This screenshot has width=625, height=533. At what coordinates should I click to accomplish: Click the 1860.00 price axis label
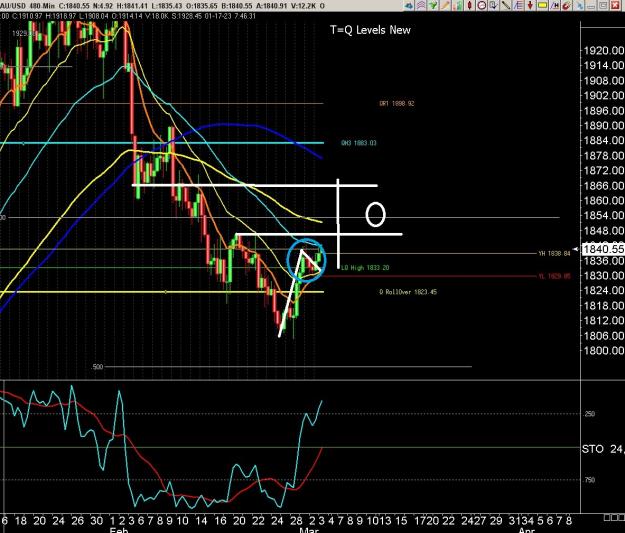click(x=603, y=200)
